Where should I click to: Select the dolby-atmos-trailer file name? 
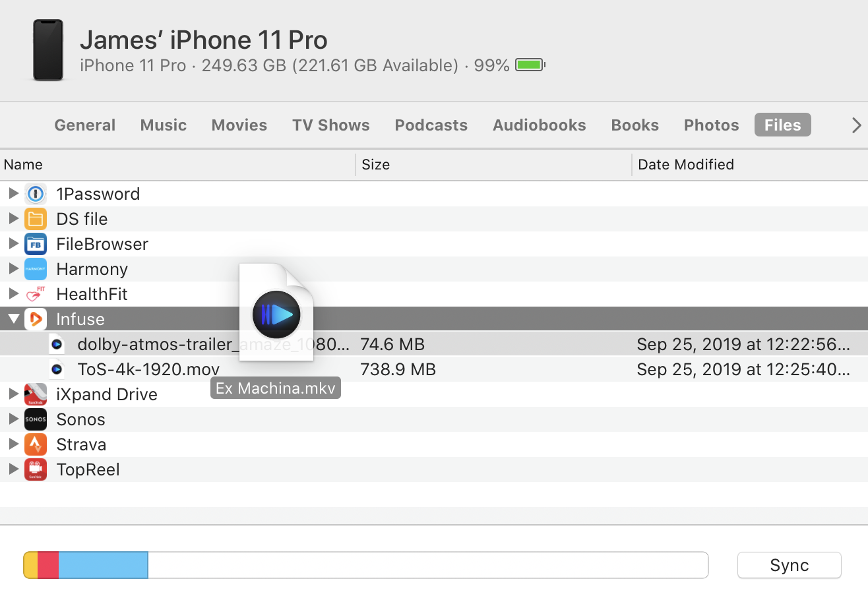tap(214, 344)
